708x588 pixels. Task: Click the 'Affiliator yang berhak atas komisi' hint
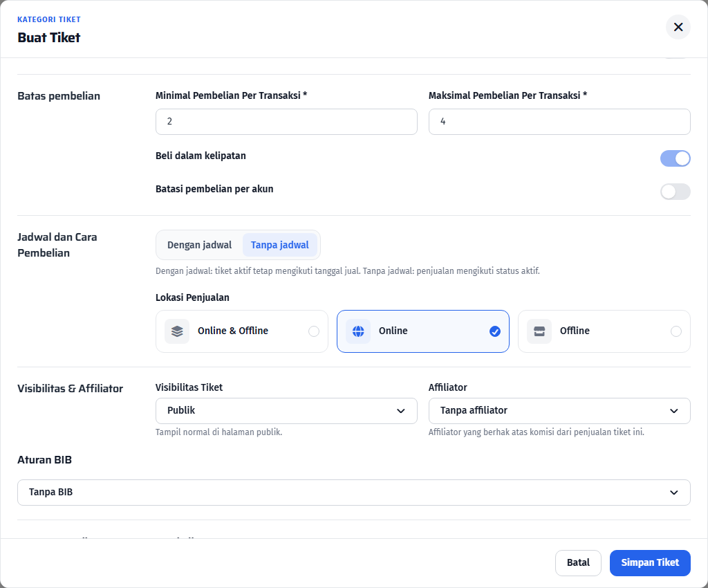(537, 432)
